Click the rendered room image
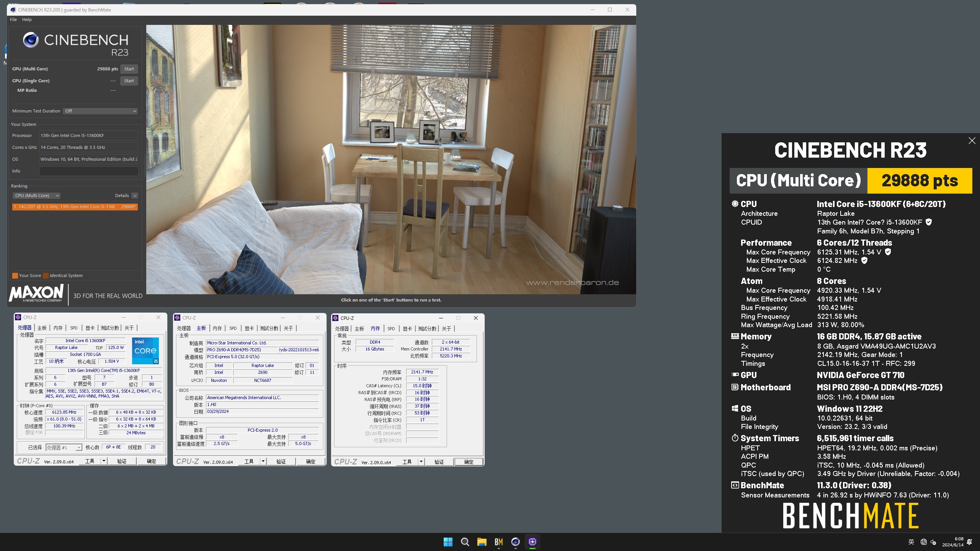 coord(391,159)
